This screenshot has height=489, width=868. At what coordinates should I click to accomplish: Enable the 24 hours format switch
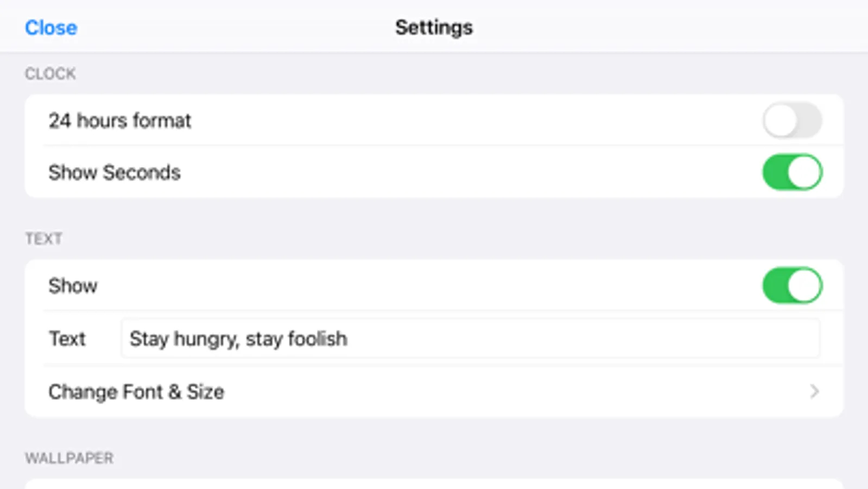[792, 121]
